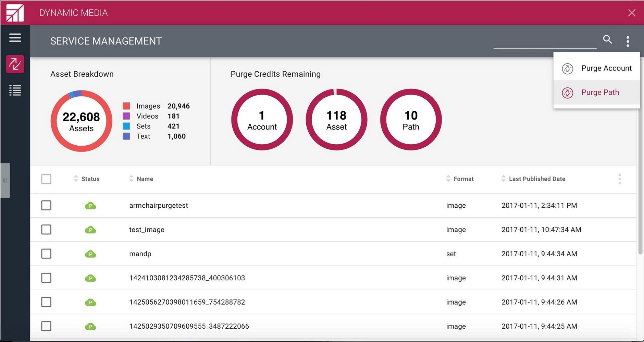Viewport: 644px width, 342px height.
Task: Click the 1 Account purge credit ring
Action: pyautogui.click(x=262, y=120)
